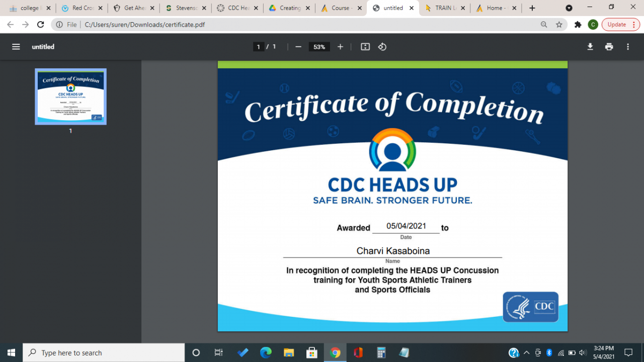This screenshot has height=362, width=644.
Task: Click the Chrome Update button
Action: tap(621, 25)
